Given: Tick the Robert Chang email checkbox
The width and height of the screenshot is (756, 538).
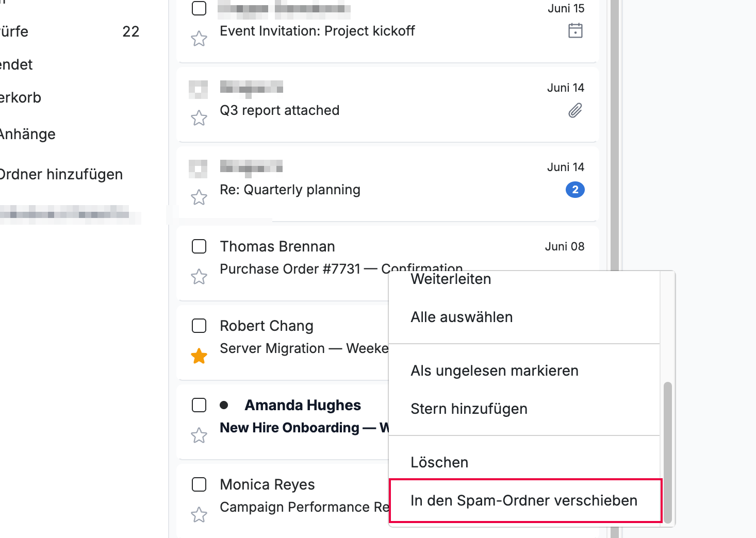Looking at the screenshot, I should tap(199, 326).
